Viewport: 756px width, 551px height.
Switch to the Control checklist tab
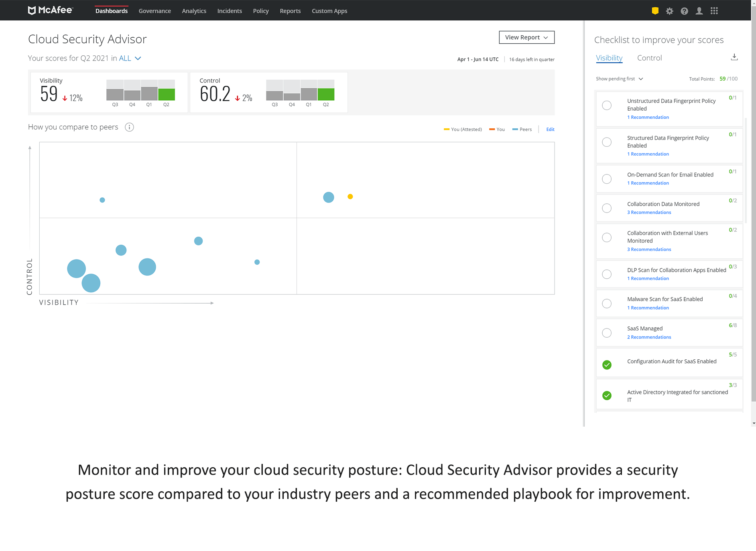pos(649,58)
